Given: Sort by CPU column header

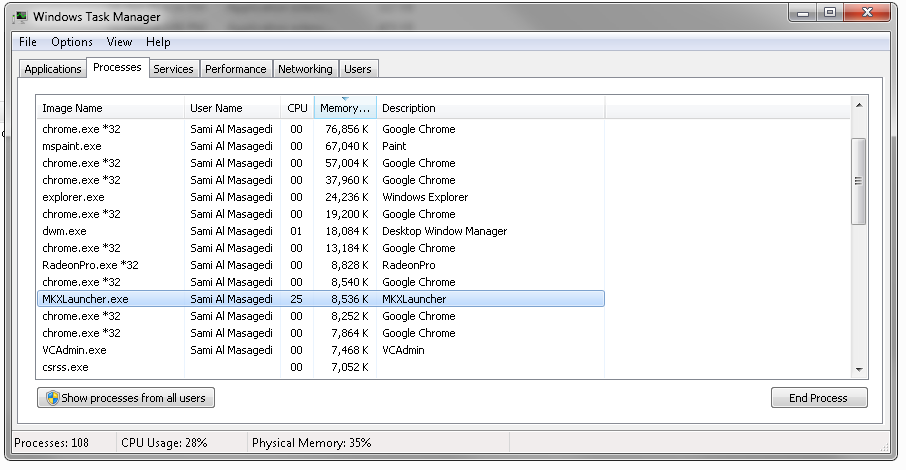Looking at the screenshot, I should click(298, 108).
